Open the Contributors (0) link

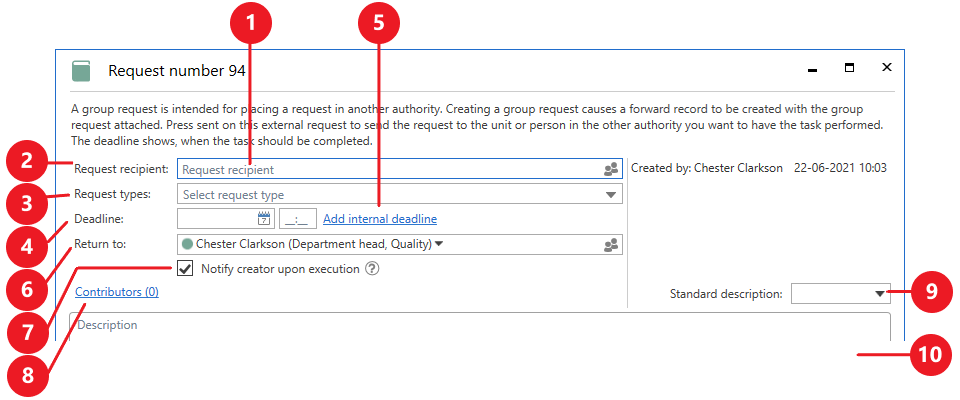(x=116, y=293)
